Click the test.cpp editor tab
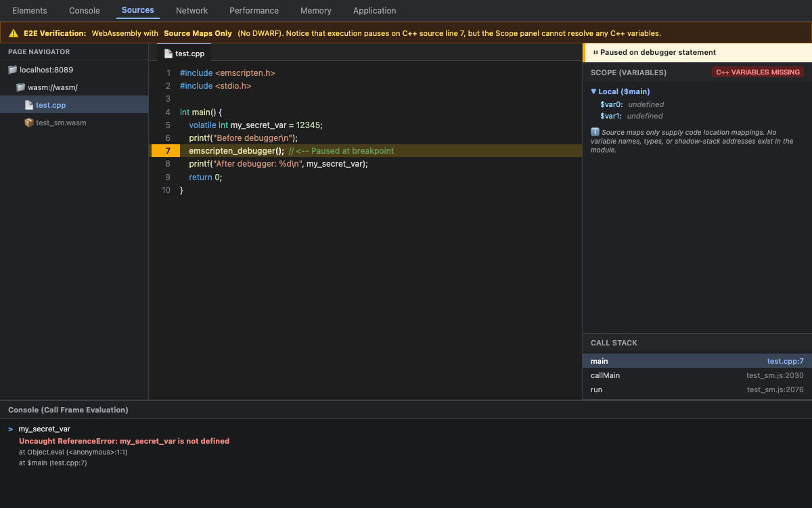 point(184,54)
